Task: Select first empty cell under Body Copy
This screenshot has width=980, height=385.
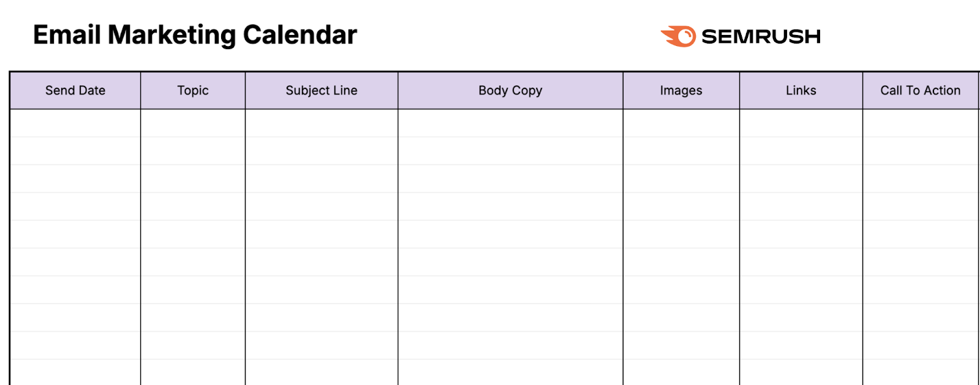Action: pos(510,123)
